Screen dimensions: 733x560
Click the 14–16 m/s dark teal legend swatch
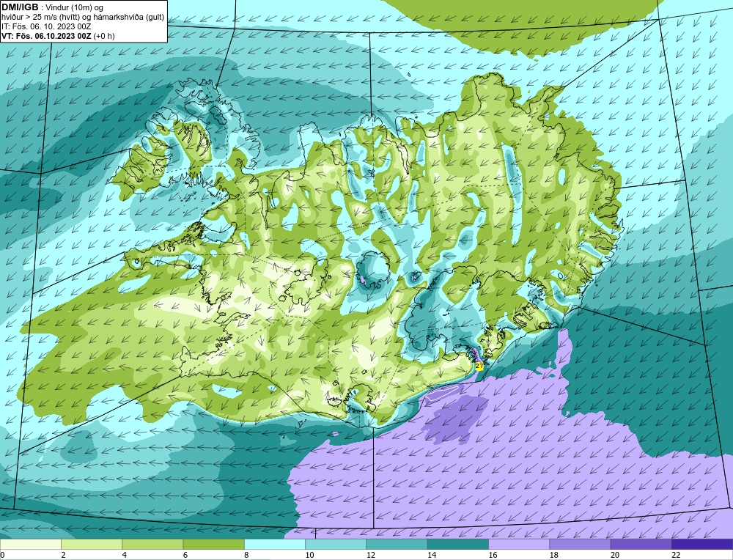click(458, 545)
